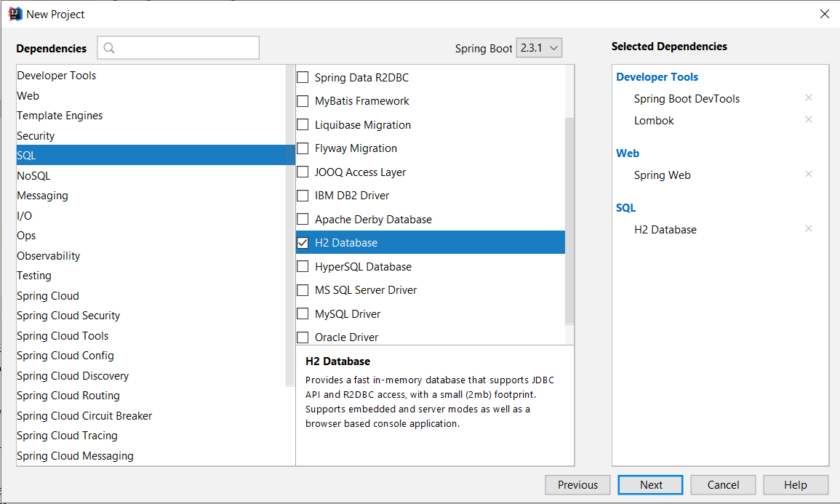Click the IntelliJ icon in title bar
Viewport: 840px width, 504px height.
click(x=15, y=14)
